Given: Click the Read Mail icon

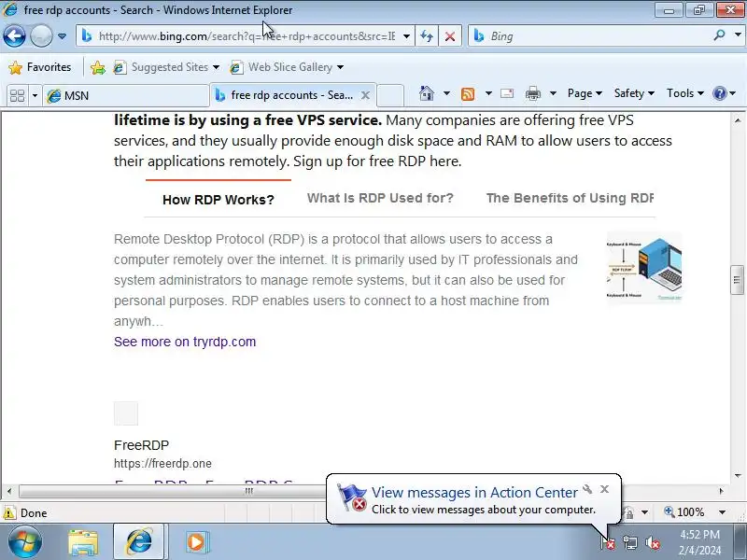Looking at the screenshot, I should tap(507, 93).
